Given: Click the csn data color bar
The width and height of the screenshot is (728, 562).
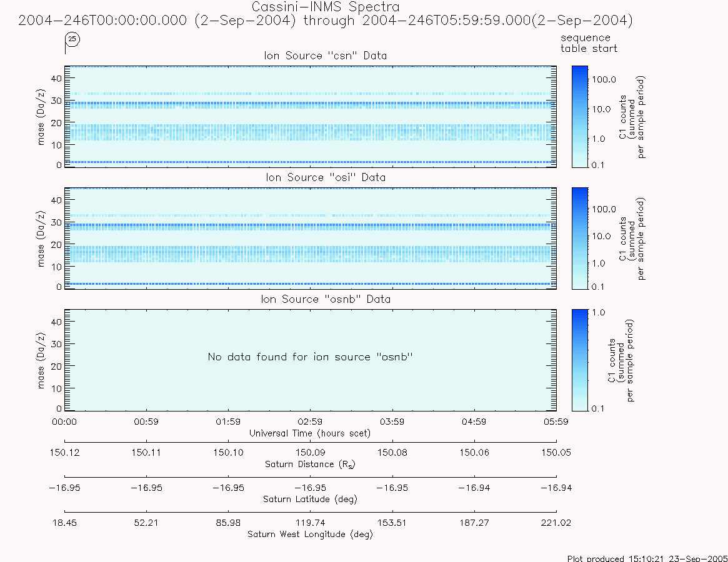Looking at the screenshot, I should (x=580, y=117).
